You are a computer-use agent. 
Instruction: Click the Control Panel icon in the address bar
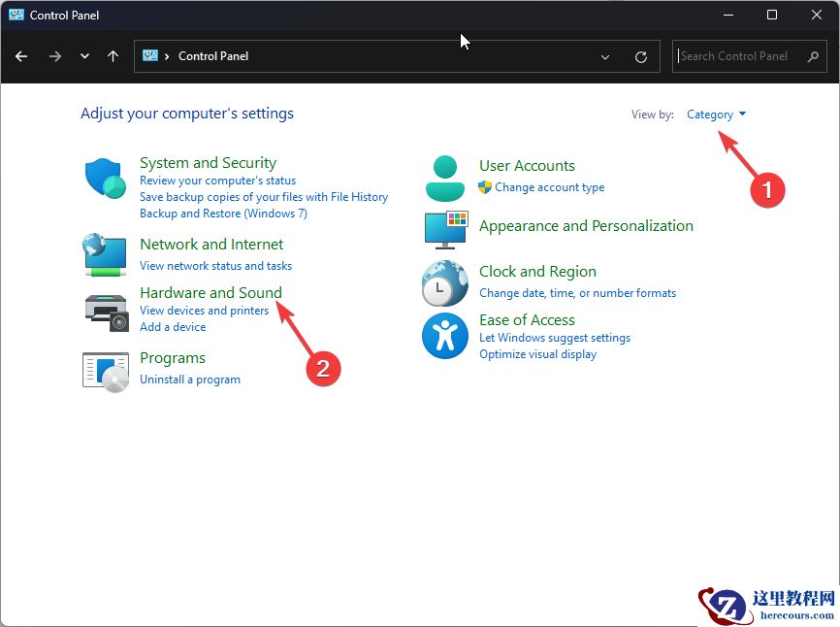(150, 55)
